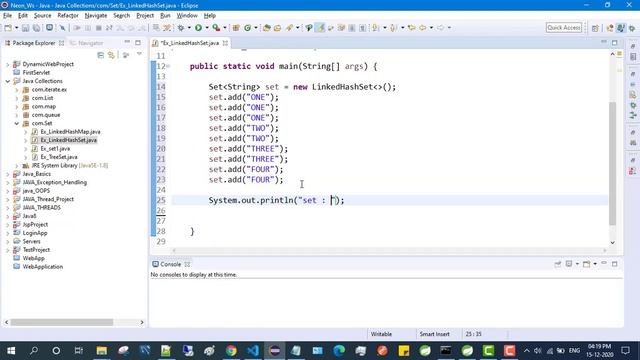
Task: Click the Save toolbar icon
Action: (25, 28)
